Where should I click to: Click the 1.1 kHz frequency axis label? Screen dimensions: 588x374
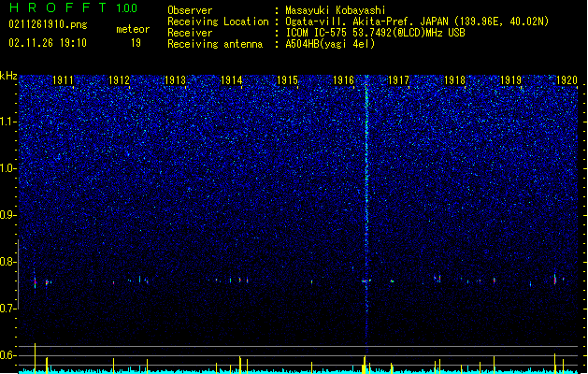[x=8, y=122]
